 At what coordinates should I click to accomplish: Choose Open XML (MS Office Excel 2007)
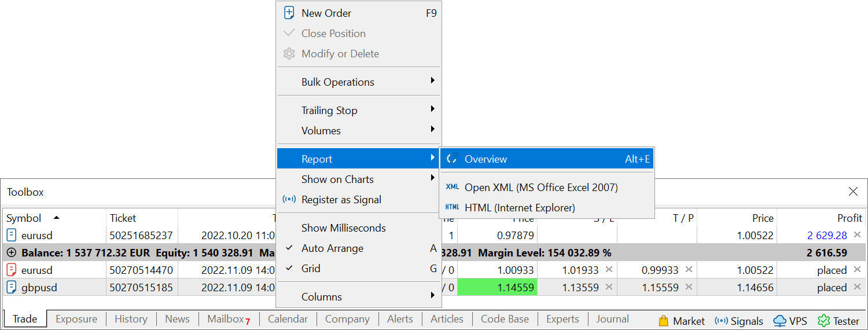pos(547,187)
